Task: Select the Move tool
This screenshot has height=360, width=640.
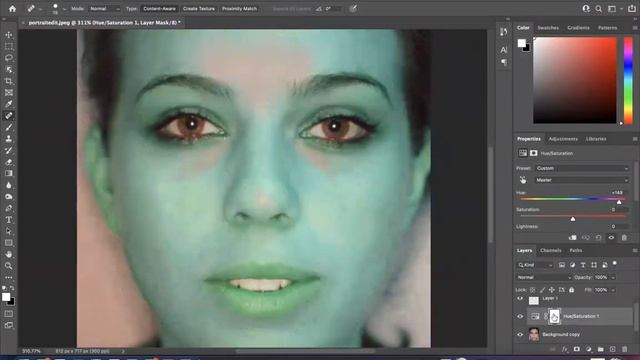Action: pyautogui.click(x=9, y=35)
